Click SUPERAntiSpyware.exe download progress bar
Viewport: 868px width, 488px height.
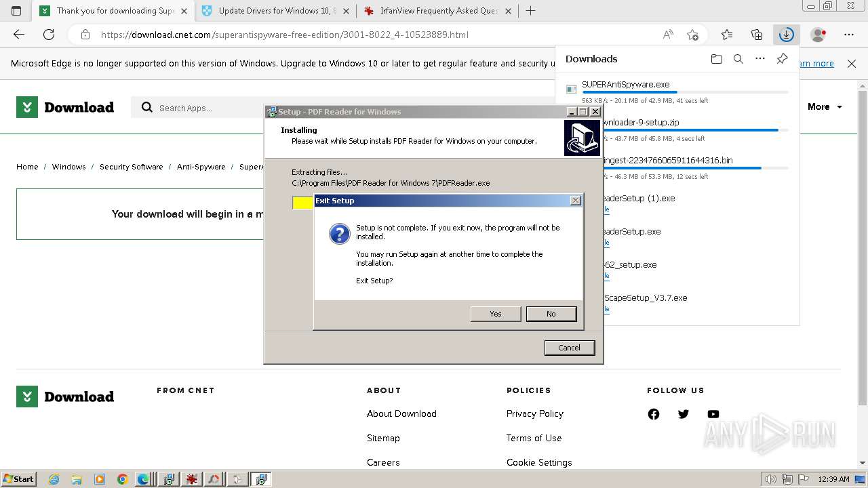click(x=685, y=92)
